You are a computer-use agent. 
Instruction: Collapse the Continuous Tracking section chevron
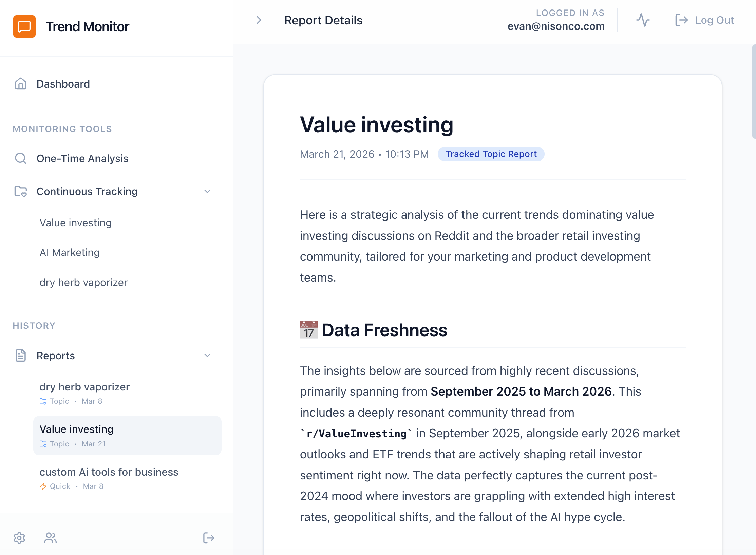[x=207, y=191]
